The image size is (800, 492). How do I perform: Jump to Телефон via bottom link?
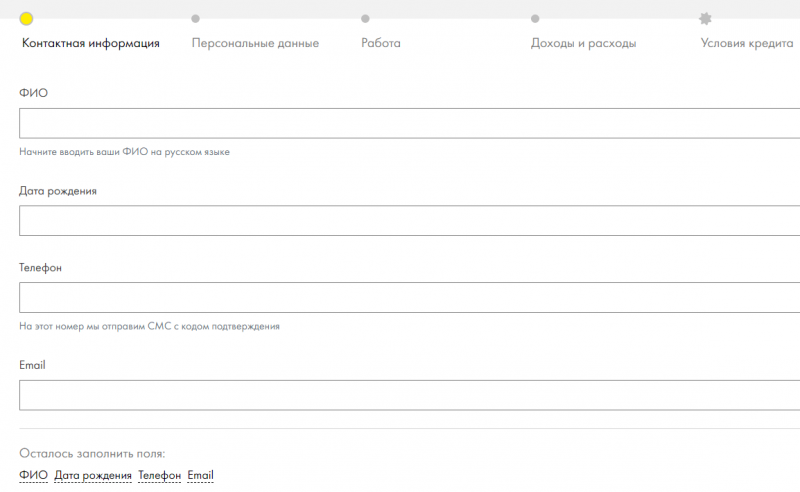159,476
